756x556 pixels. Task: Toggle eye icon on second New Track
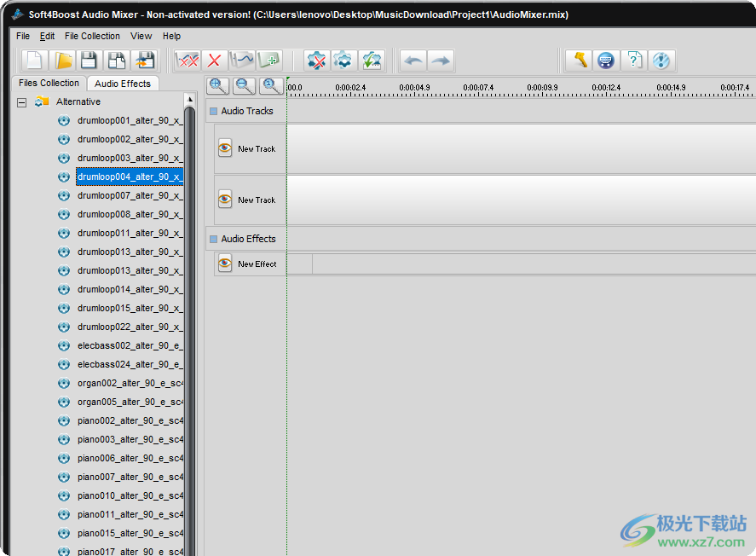click(x=225, y=200)
